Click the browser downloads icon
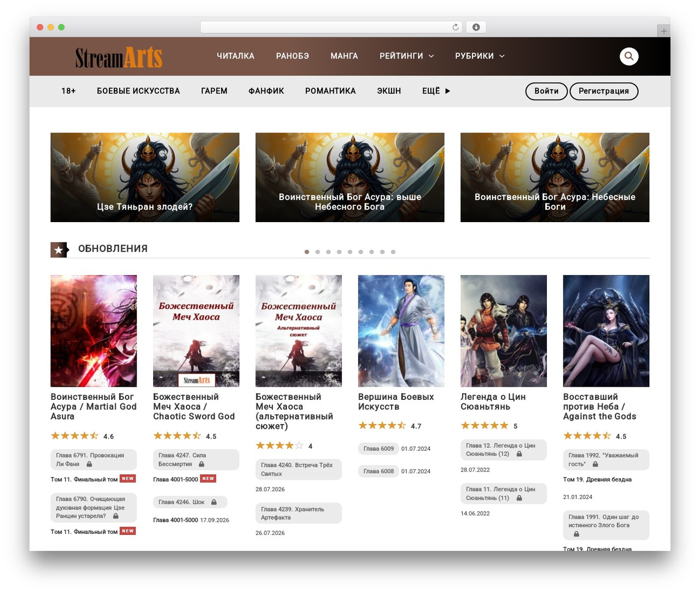The image size is (700, 593). [x=476, y=27]
